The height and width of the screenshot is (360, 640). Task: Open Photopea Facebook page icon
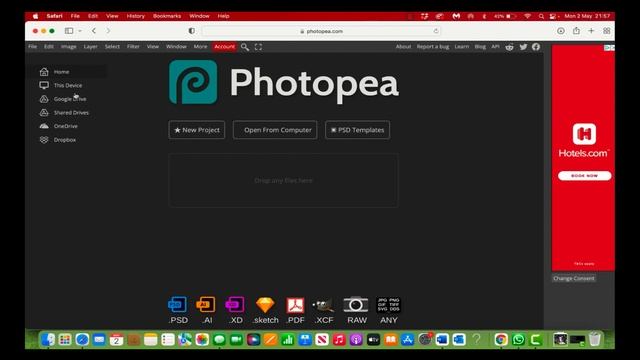click(536, 47)
